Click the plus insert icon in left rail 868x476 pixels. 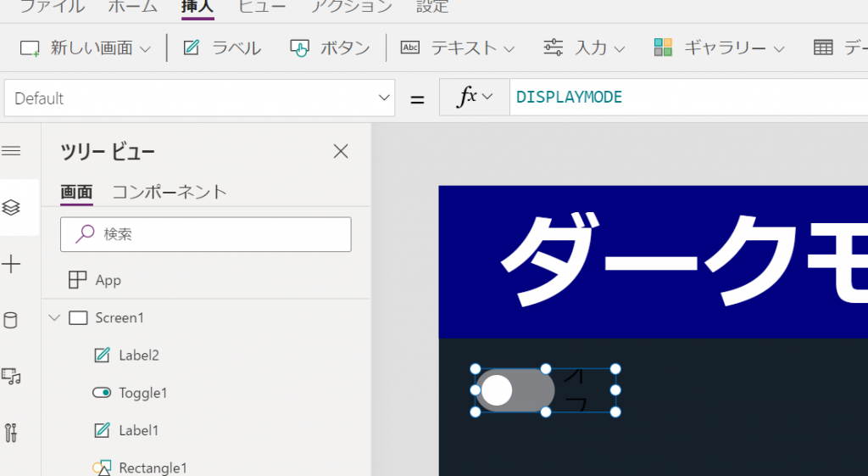[11, 264]
